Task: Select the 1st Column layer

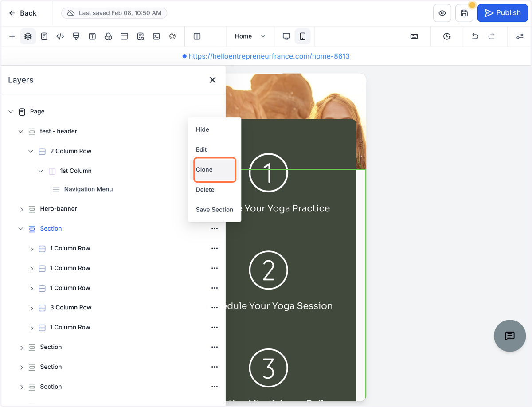Action: 76,171
